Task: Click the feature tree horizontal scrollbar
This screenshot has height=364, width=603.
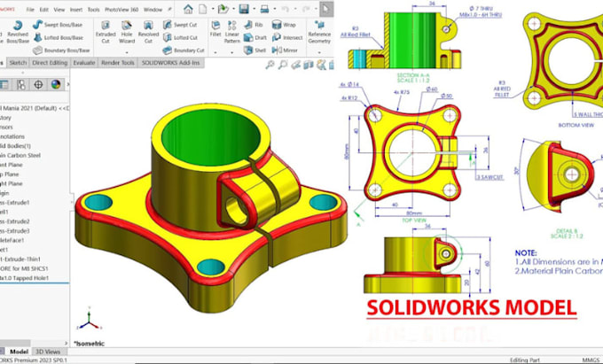Action: pyautogui.click(x=15, y=343)
